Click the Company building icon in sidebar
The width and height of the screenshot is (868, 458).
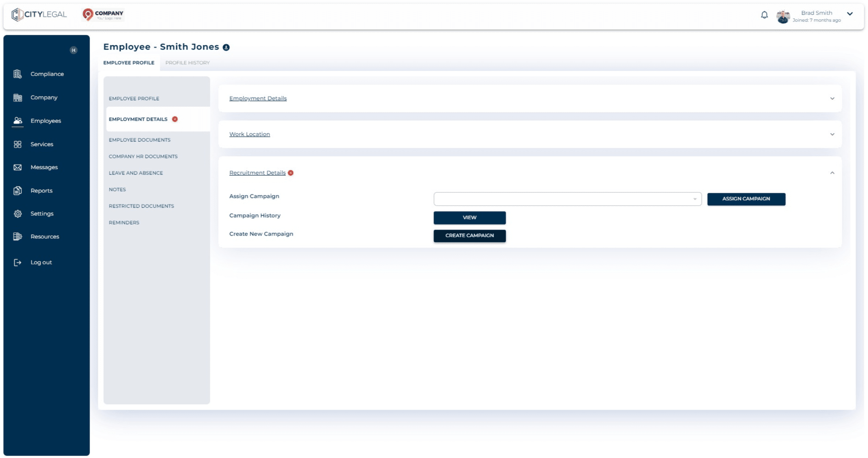coord(17,97)
